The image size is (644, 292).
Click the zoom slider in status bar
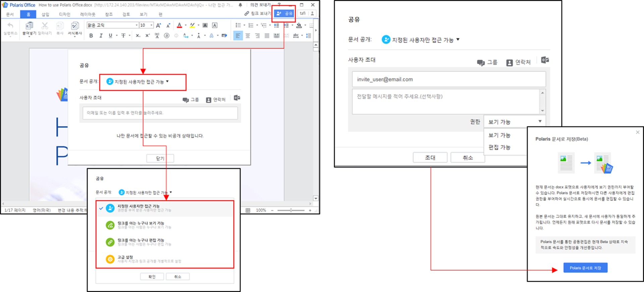click(x=291, y=210)
